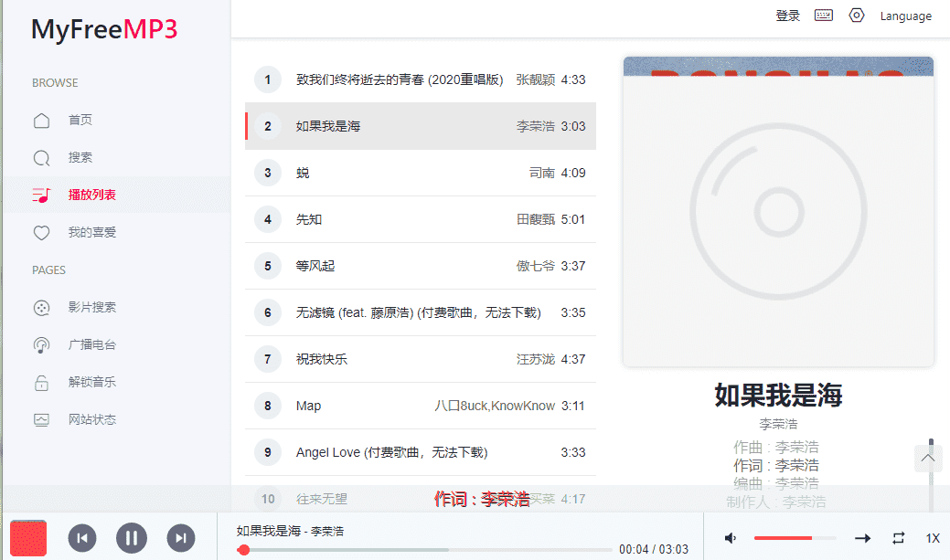The height and width of the screenshot is (560, 950).
Task: Click the song title 如果我是海 heading
Action: 778,395
